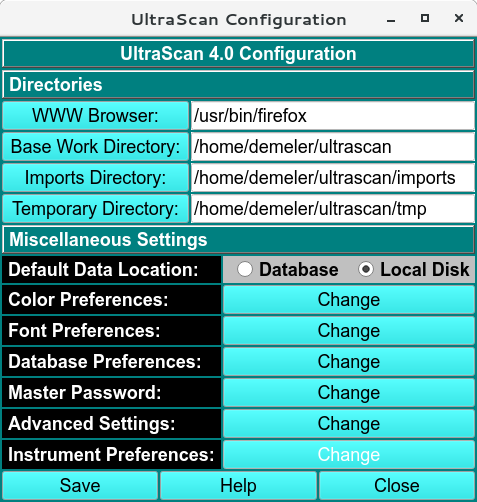Open the WWW Browser chooser button
The image size is (477, 502).
point(95,116)
